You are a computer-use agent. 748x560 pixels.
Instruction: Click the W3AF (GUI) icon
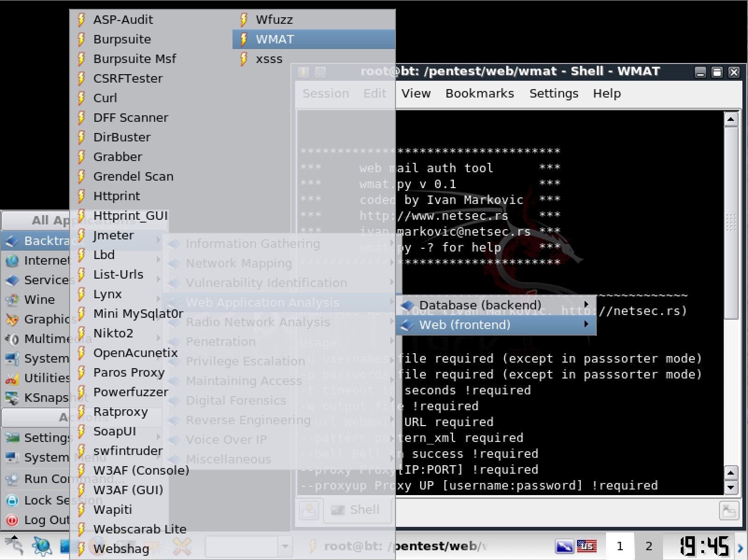point(81,490)
